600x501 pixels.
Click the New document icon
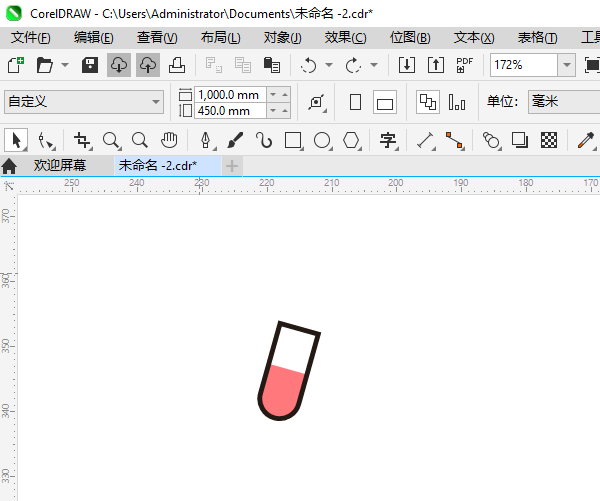[16, 65]
